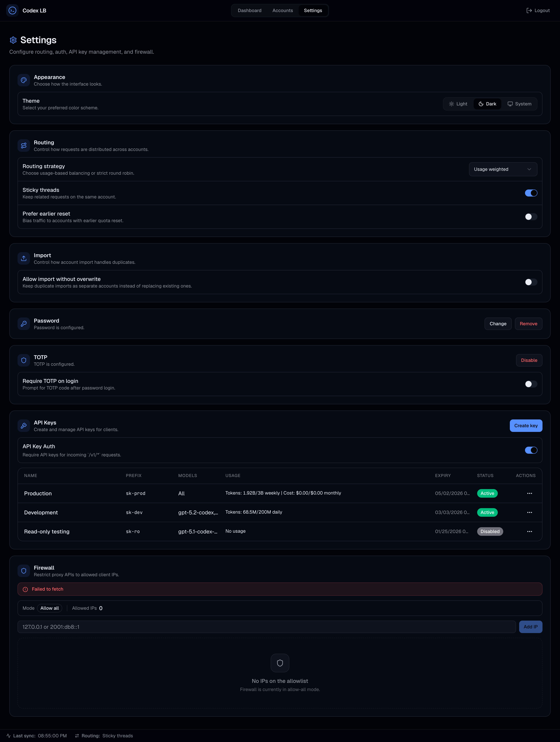Open actions menu for Development key
Viewport: 560px width, 742px height.
[529, 513]
